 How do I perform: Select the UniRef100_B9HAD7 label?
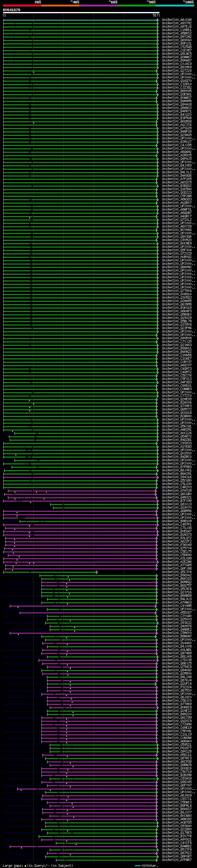(177, 60)
